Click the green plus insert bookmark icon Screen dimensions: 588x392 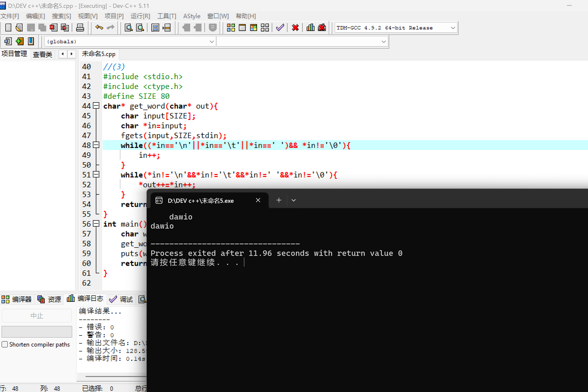coord(19,41)
